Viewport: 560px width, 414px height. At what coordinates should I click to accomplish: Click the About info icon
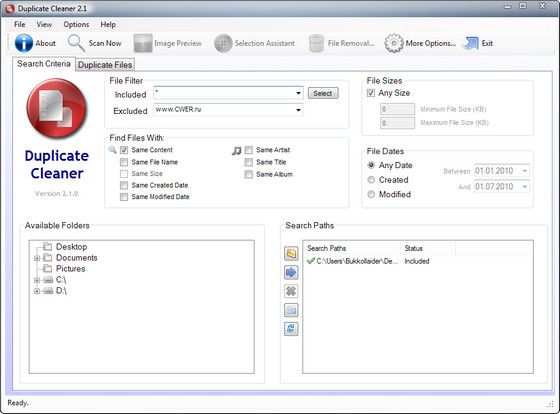24,43
